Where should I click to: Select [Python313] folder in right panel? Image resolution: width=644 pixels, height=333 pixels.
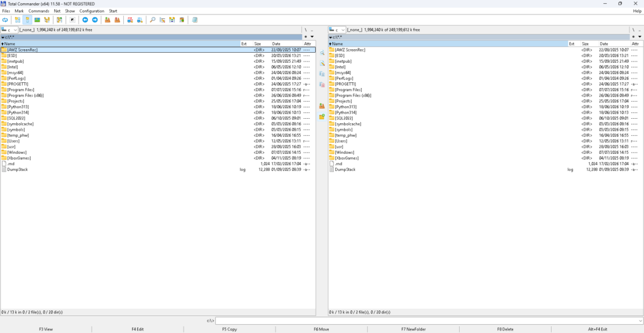486,107
